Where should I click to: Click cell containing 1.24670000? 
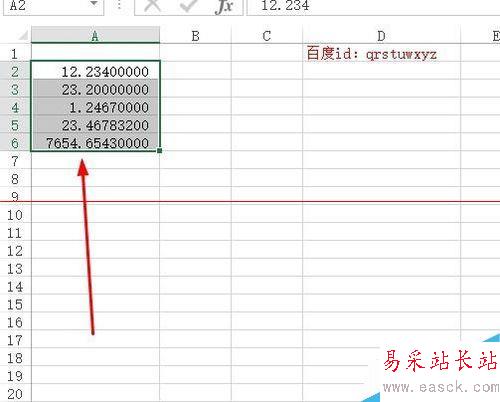click(95, 107)
